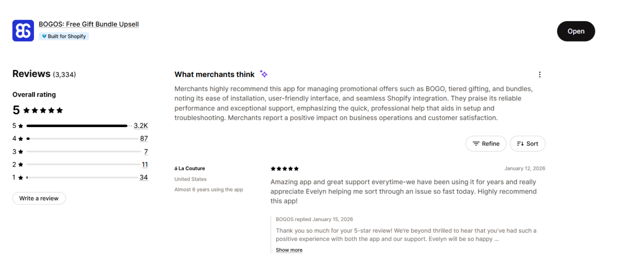
Task: Click the 2-star rating link showing 11
Action: pos(145,164)
